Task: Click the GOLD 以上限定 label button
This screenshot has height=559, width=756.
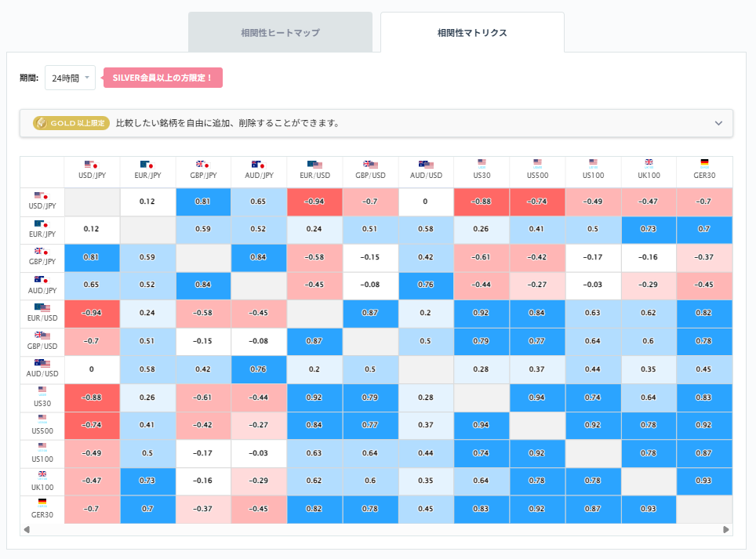Action: pos(71,123)
